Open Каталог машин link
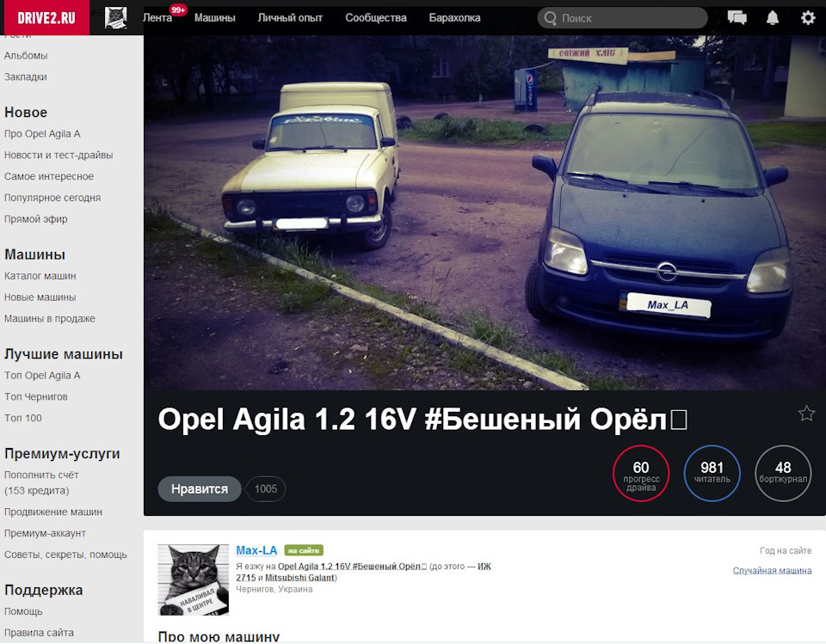826x644 pixels. coord(40,276)
